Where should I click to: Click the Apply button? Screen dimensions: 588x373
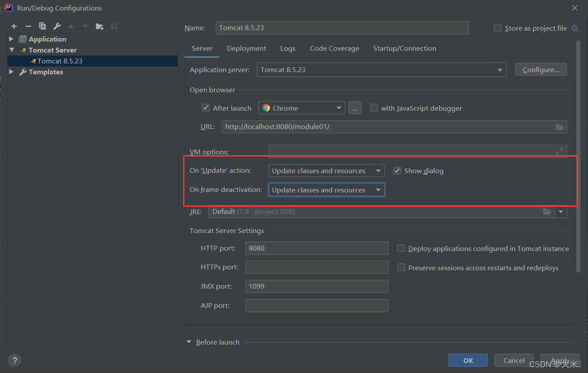(x=560, y=360)
